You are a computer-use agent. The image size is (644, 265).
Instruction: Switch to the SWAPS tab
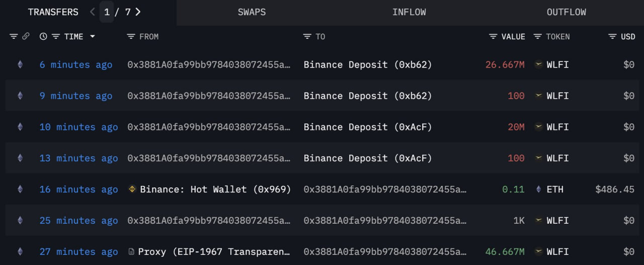tap(252, 12)
